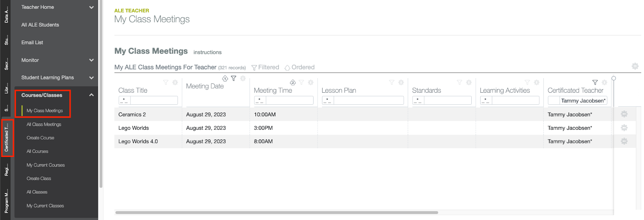This screenshot has height=220, width=644.
Task: Click the sort order icon on Meeting Date
Action: [x=225, y=79]
